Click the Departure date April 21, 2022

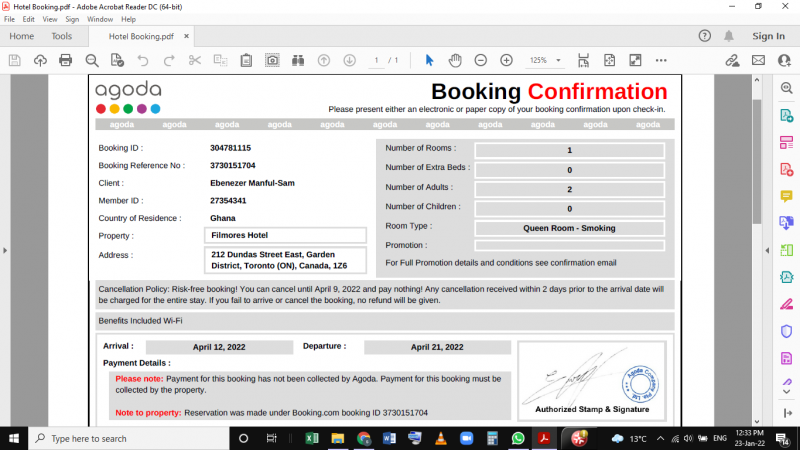click(x=437, y=347)
